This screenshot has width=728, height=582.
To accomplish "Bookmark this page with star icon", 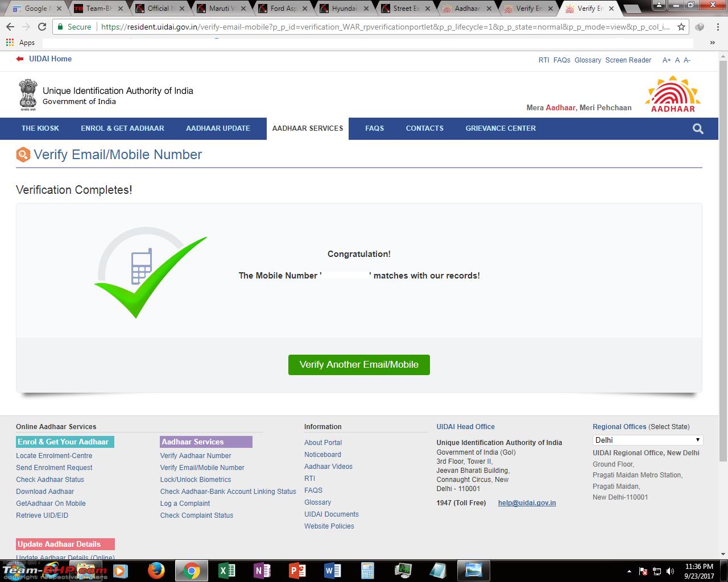I will [681, 27].
